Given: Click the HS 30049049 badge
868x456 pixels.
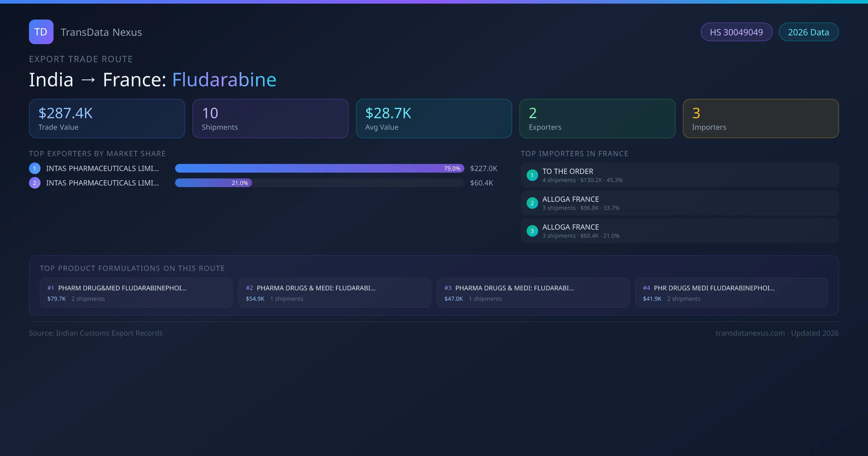Looking at the screenshot, I should pyautogui.click(x=736, y=32).
